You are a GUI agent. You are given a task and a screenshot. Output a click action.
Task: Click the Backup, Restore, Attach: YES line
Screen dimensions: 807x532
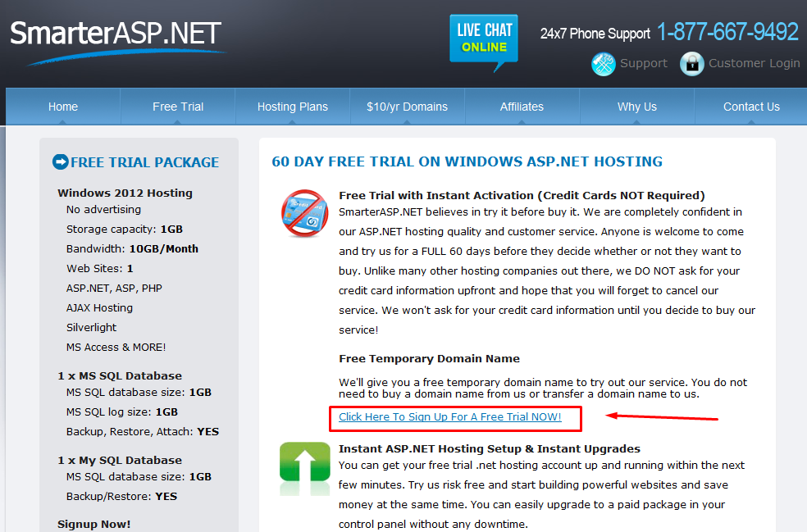(143, 432)
